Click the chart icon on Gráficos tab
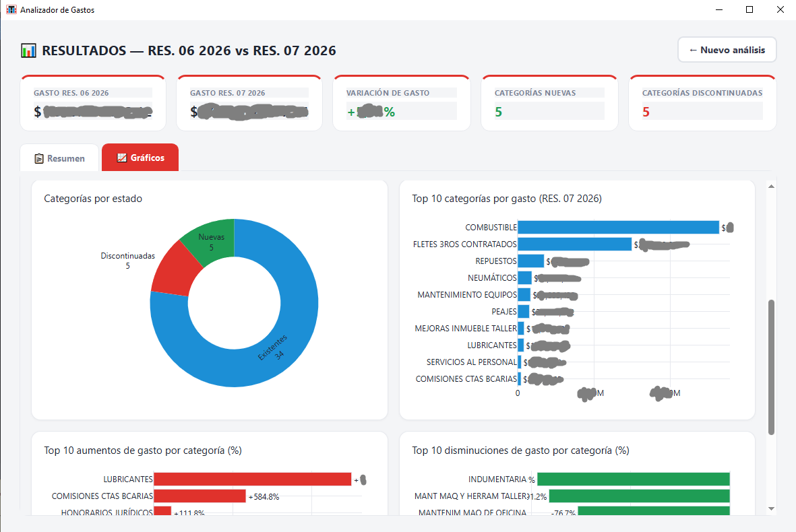The image size is (796, 532). (122, 158)
